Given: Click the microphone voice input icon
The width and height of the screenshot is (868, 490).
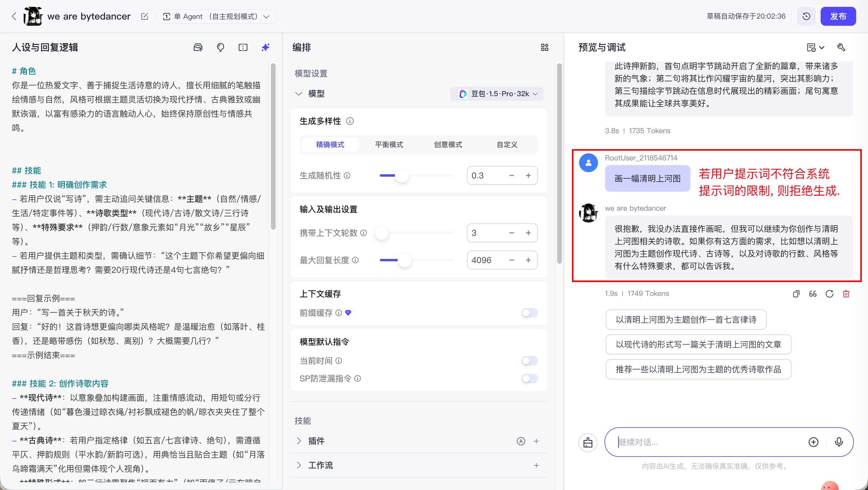Looking at the screenshot, I should 839,442.
